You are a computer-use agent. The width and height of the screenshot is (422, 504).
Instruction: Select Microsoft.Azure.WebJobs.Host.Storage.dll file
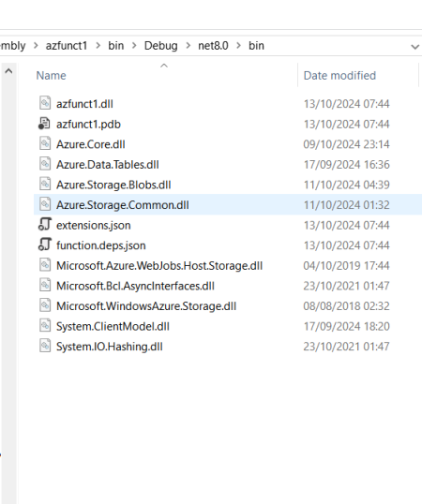pyautogui.click(x=159, y=266)
